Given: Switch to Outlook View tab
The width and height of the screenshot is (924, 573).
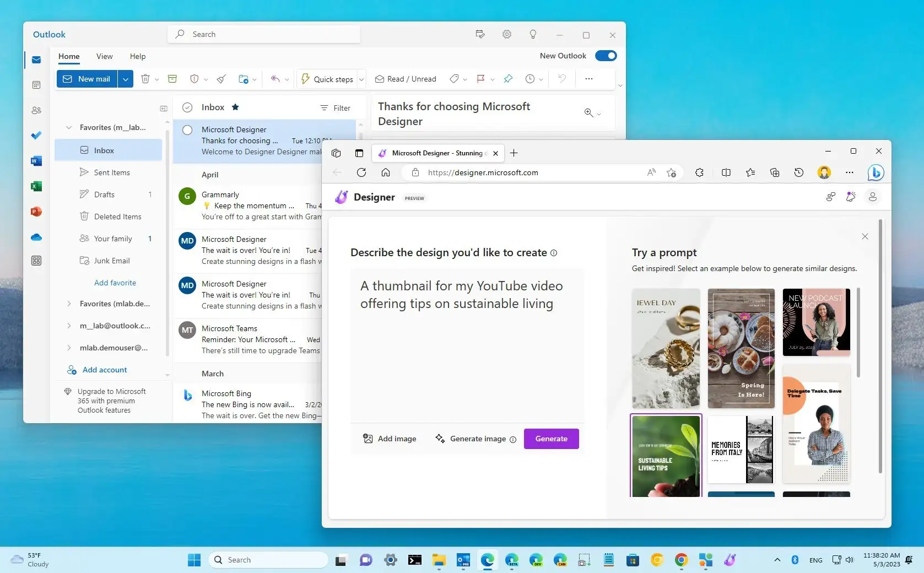Looking at the screenshot, I should click(104, 56).
